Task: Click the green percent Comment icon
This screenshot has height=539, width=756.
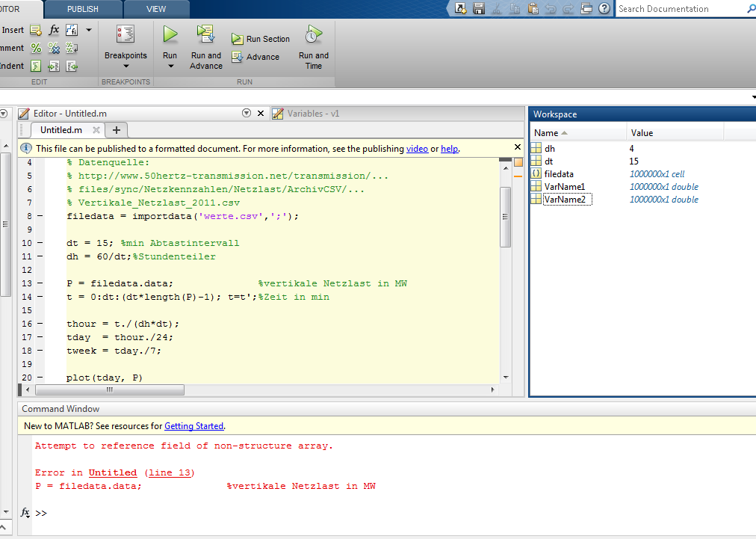Action: (36, 48)
